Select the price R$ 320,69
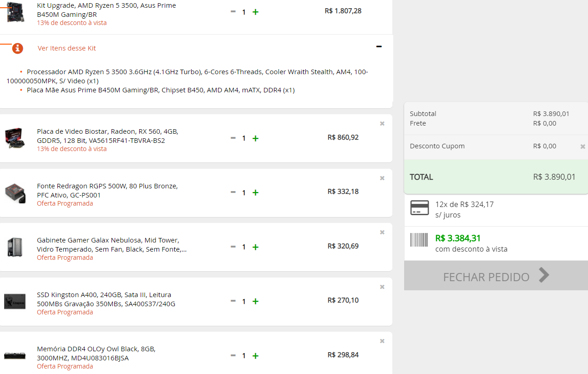588x374 pixels. click(343, 246)
